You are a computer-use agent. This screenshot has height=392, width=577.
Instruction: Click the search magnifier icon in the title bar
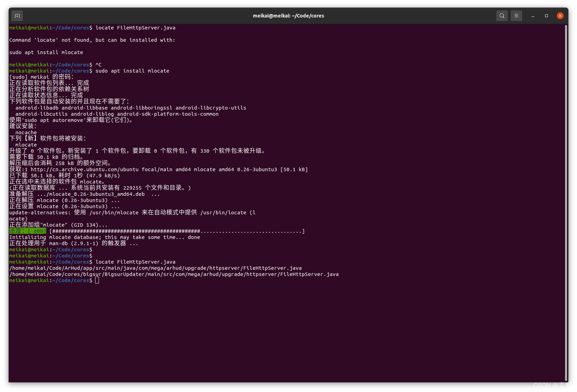502,16
